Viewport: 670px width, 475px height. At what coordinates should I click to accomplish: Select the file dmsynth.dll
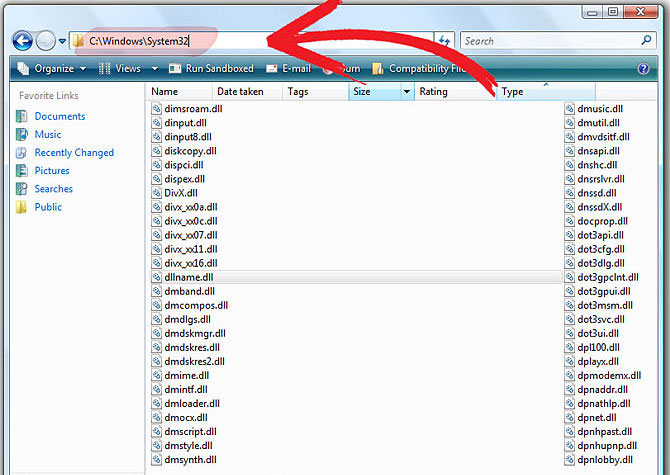click(x=191, y=460)
